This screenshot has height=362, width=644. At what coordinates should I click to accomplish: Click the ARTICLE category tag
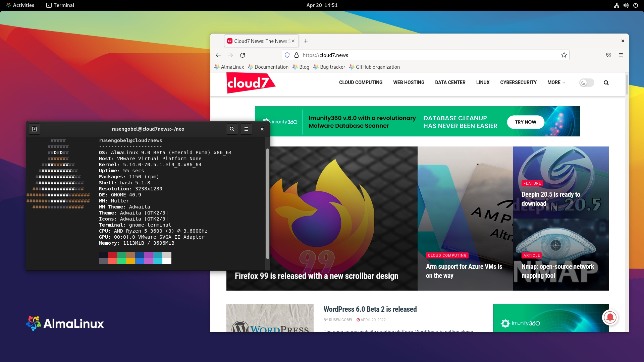click(532, 255)
